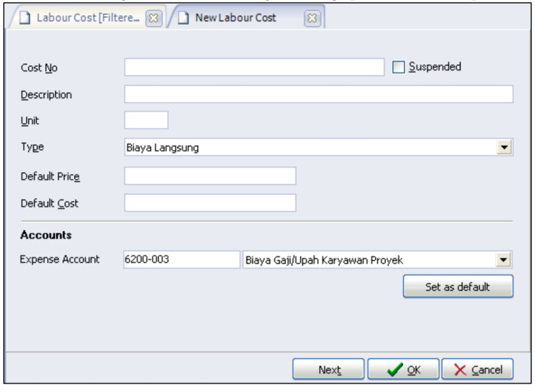Click into the Description text field
Viewport: 535px width, 392px height.
click(x=318, y=94)
